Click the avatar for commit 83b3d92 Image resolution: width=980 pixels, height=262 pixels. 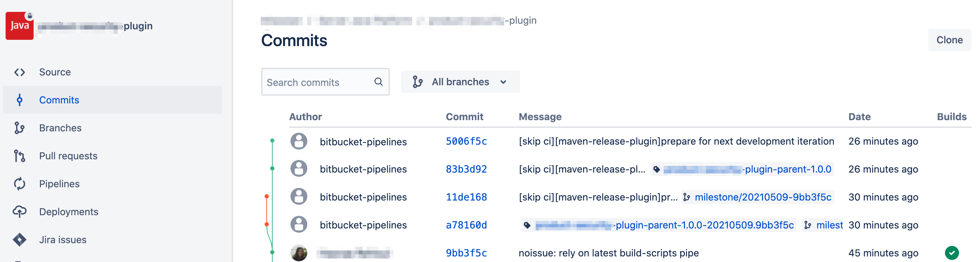(x=299, y=169)
